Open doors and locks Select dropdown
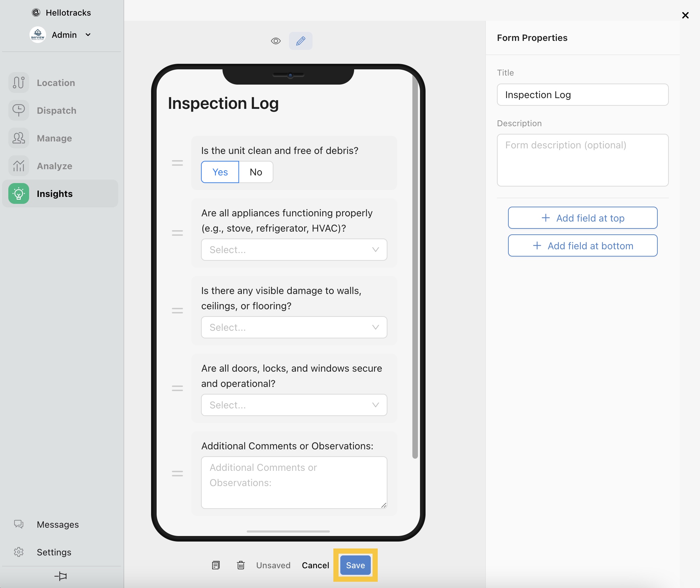Image resolution: width=700 pixels, height=588 pixels. [294, 405]
